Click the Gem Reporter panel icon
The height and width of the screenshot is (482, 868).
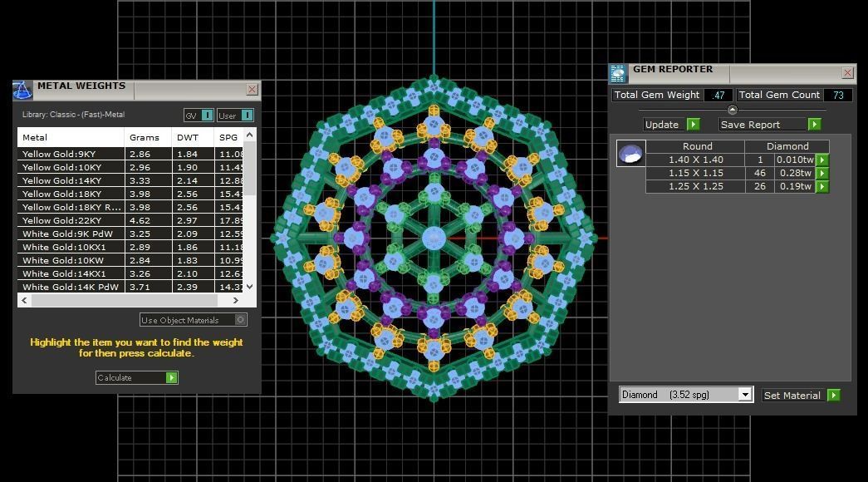(x=618, y=73)
